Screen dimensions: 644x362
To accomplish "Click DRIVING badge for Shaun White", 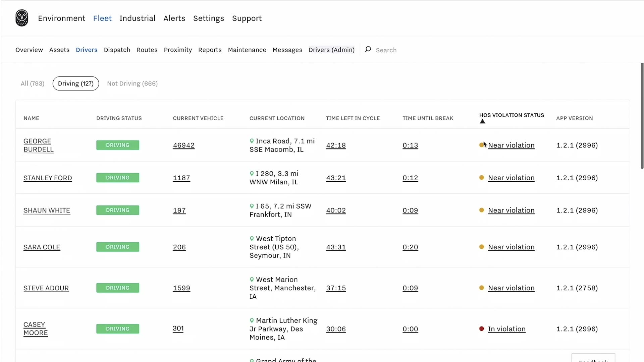I will pyautogui.click(x=118, y=210).
